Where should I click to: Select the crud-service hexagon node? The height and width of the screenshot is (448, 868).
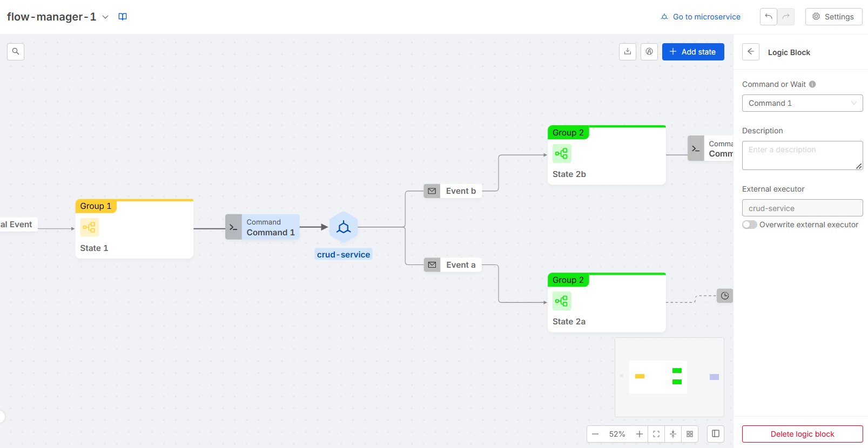coord(344,227)
